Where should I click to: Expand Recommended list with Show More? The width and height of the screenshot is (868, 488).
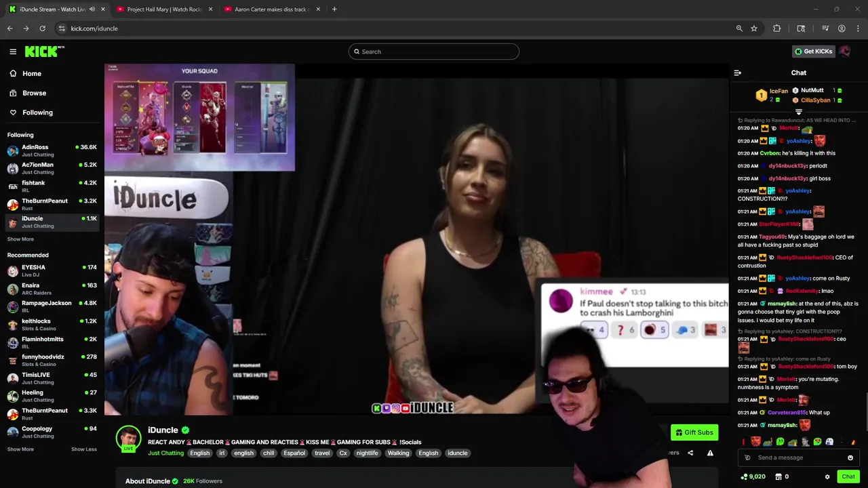tap(20, 449)
